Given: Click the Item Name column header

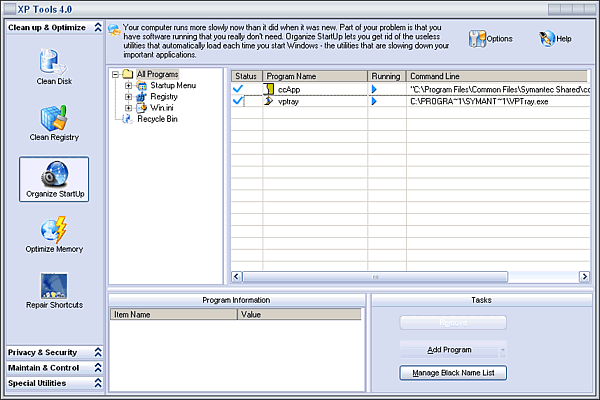Looking at the screenshot, I should point(174,314).
